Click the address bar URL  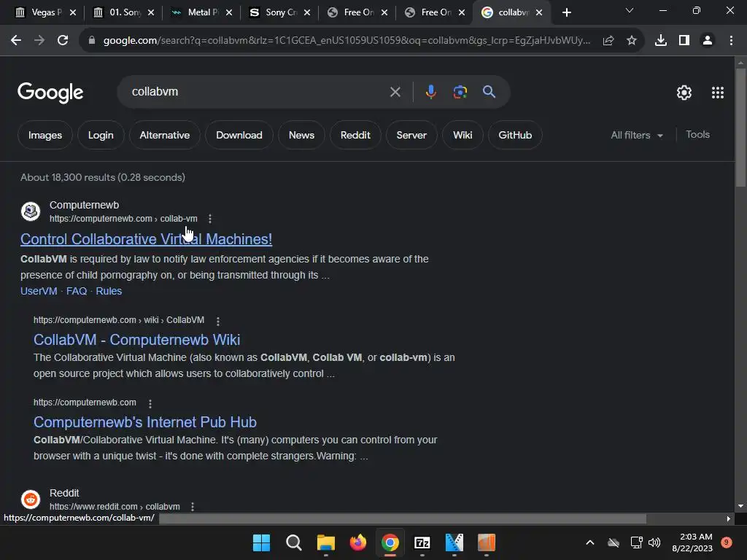click(347, 41)
